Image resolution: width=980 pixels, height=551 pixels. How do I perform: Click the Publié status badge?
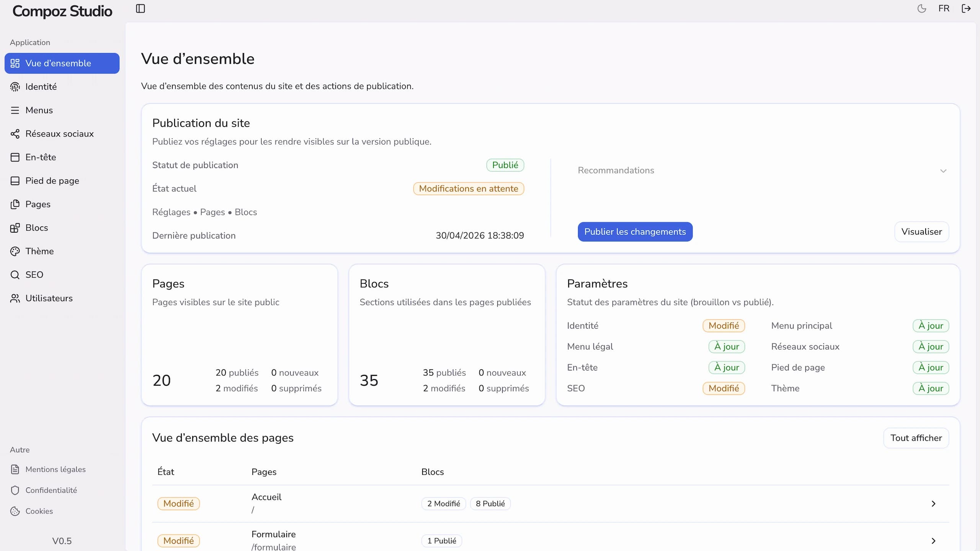[505, 165]
